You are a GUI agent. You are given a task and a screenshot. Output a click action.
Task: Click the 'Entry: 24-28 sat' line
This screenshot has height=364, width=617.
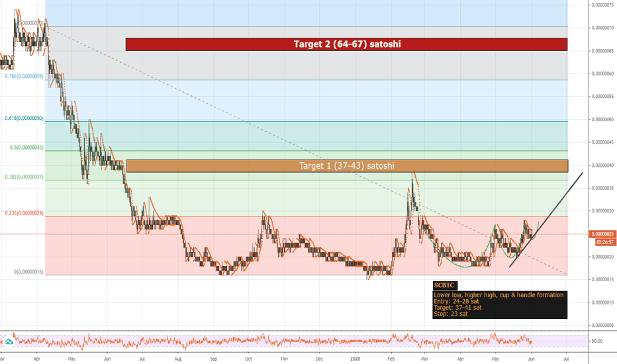tap(456, 301)
